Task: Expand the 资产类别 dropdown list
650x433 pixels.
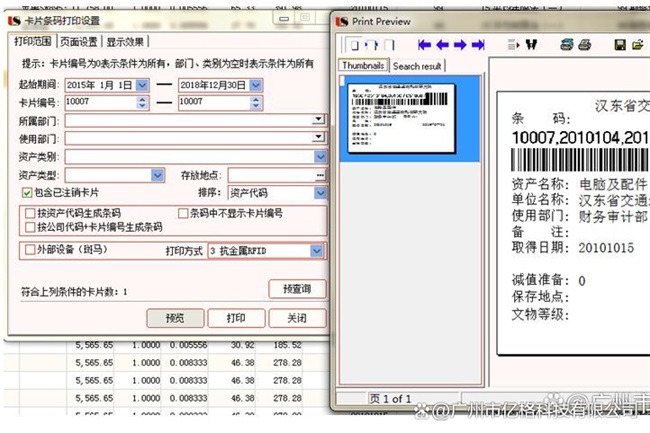Action: click(x=318, y=156)
